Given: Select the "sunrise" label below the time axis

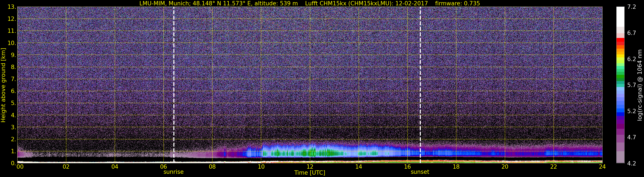Looking at the screenshot, I should tap(174, 172).
